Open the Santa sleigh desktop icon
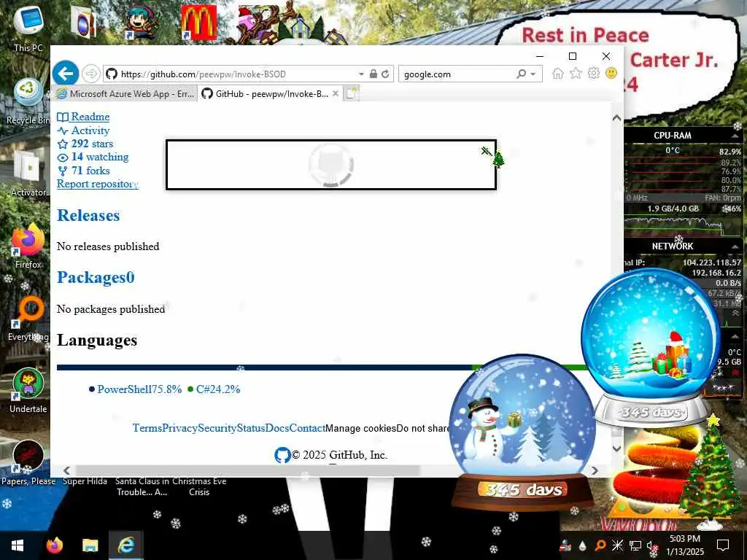Screen dimensions: 747x560 [260, 22]
